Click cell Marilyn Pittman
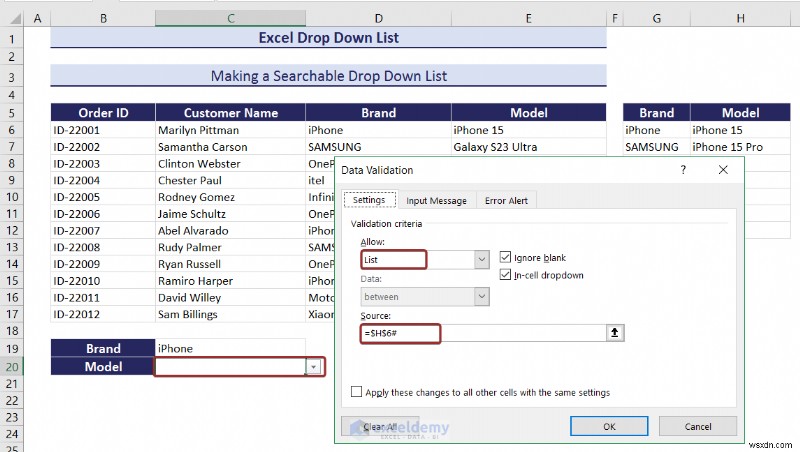The height and width of the screenshot is (452, 800). point(231,130)
